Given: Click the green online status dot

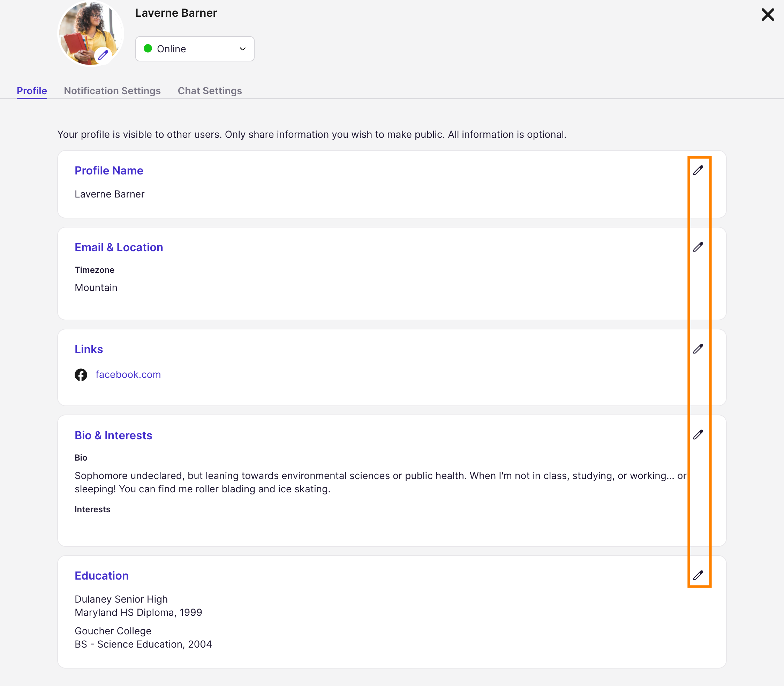Looking at the screenshot, I should pyautogui.click(x=148, y=49).
